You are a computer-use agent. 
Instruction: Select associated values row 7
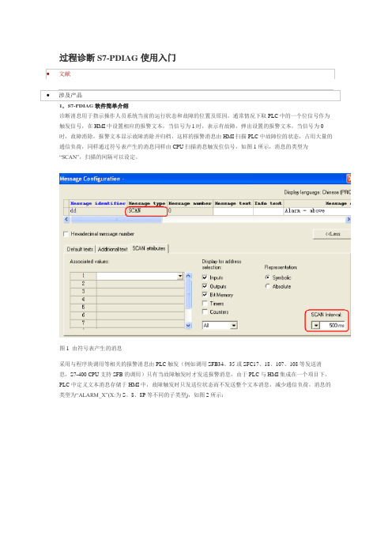click(x=127, y=323)
